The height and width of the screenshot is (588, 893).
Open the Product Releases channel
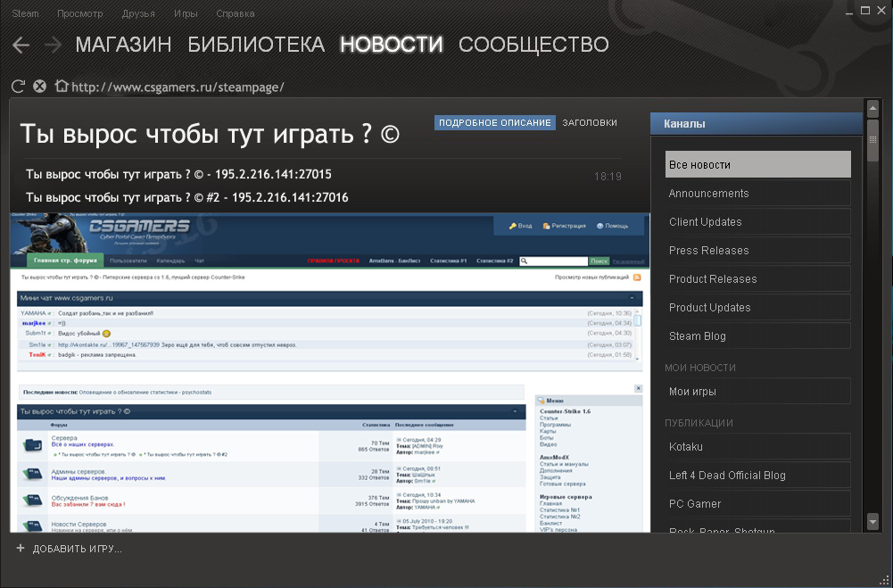(758, 278)
